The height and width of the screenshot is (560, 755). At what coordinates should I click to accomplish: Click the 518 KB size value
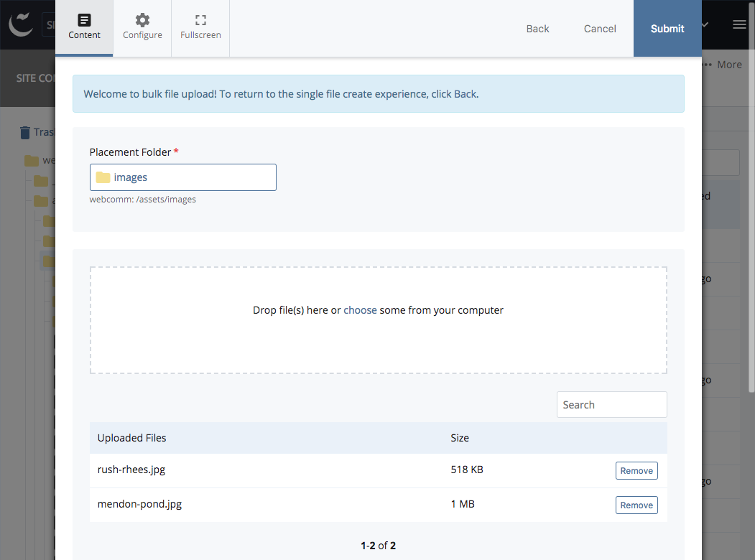pos(467,470)
